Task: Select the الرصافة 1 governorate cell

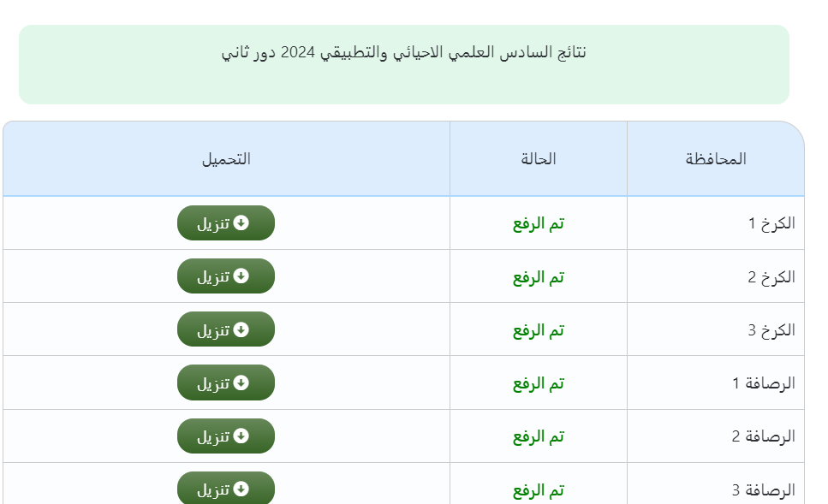Action: coord(764,383)
